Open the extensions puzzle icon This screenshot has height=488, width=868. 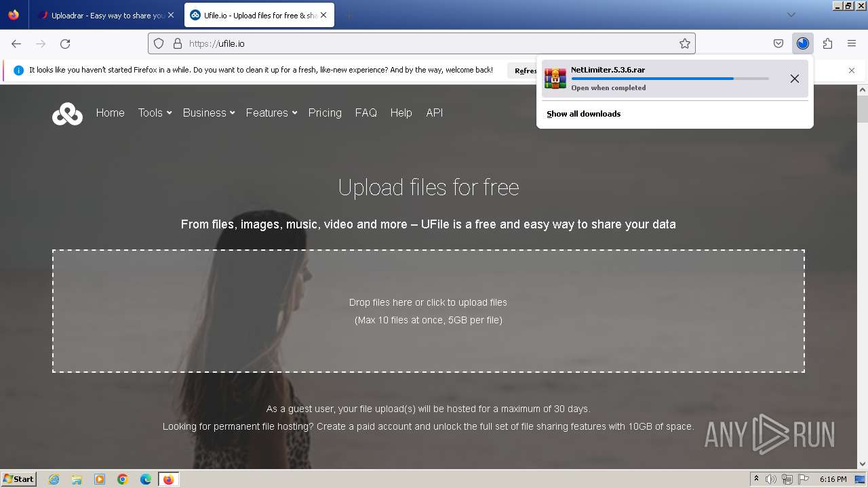[x=827, y=43]
